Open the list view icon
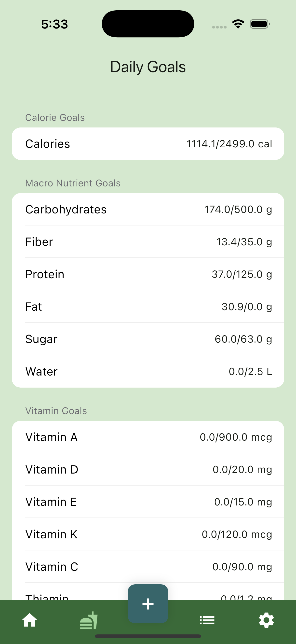The image size is (296, 644). click(207, 620)
